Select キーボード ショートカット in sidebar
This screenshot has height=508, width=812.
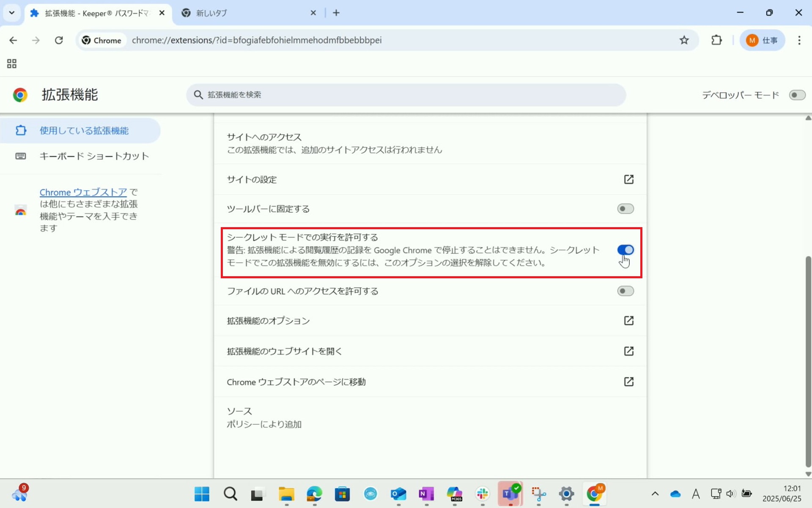94,156
